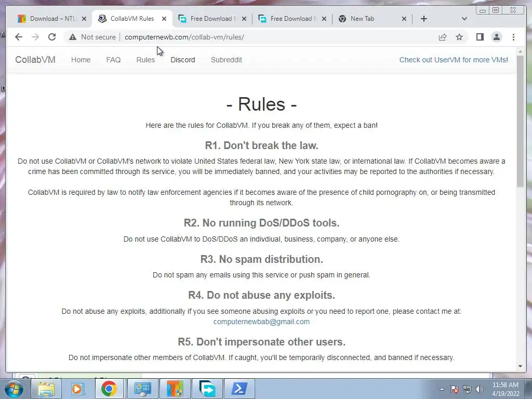Click the Chrome taskbar icon
This screenshot has width=532, height=399.
[x=109, y=389]
